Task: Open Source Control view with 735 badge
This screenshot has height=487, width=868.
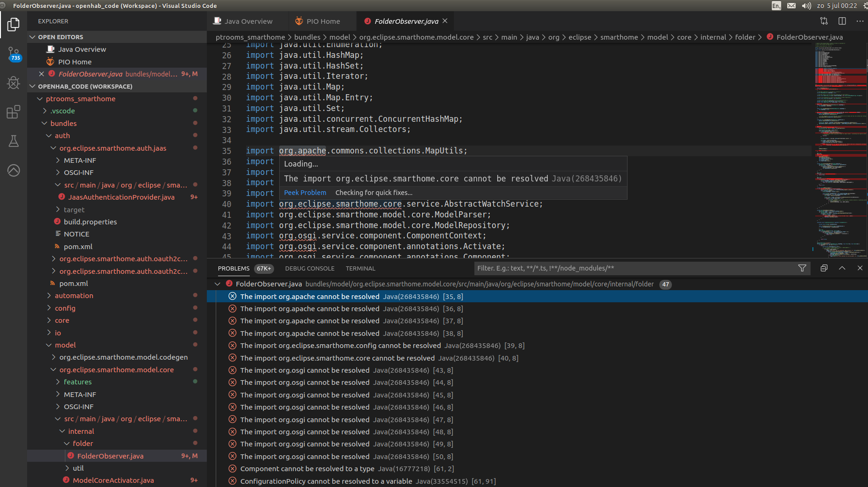Action: point(14,54)
